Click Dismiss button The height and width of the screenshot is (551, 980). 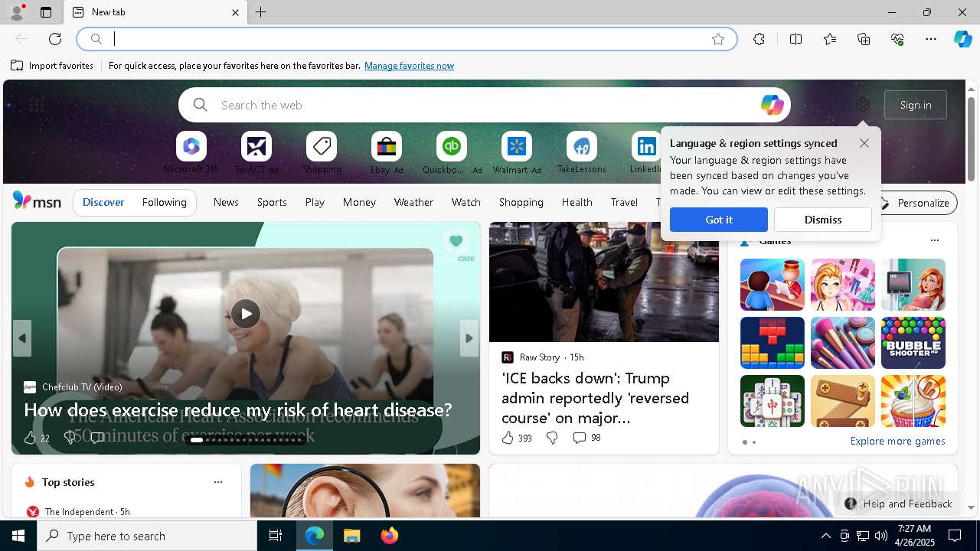pos(823,220)
